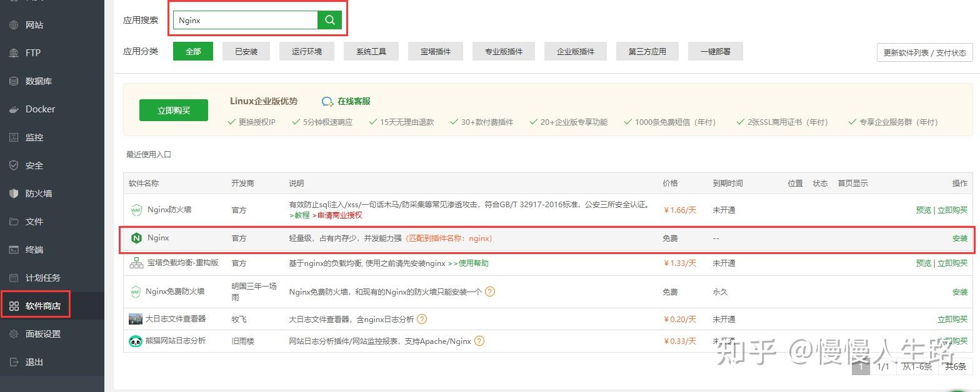Click help icon beside Nginx免费防火墙 description
The image size is (980, 392).
490,292
